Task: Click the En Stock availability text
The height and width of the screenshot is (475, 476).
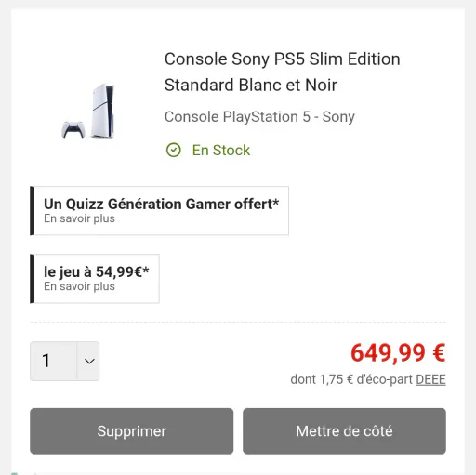Action: coord(221,151)
